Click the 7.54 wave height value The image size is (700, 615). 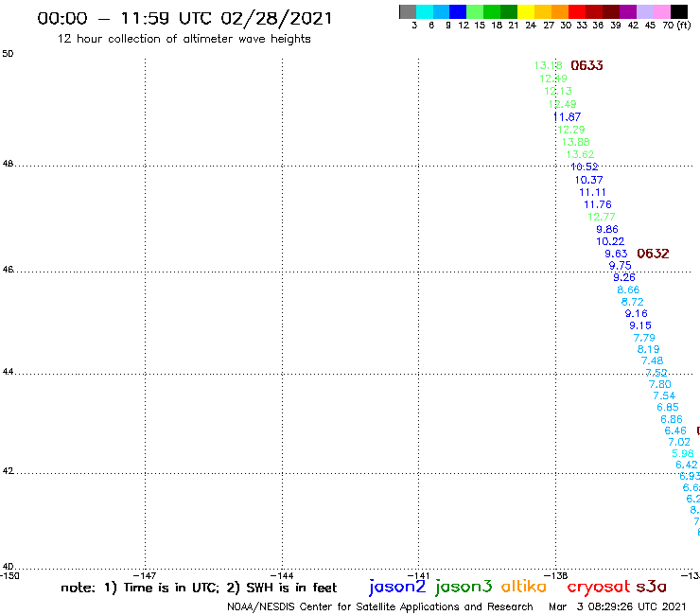coord(664,396)
